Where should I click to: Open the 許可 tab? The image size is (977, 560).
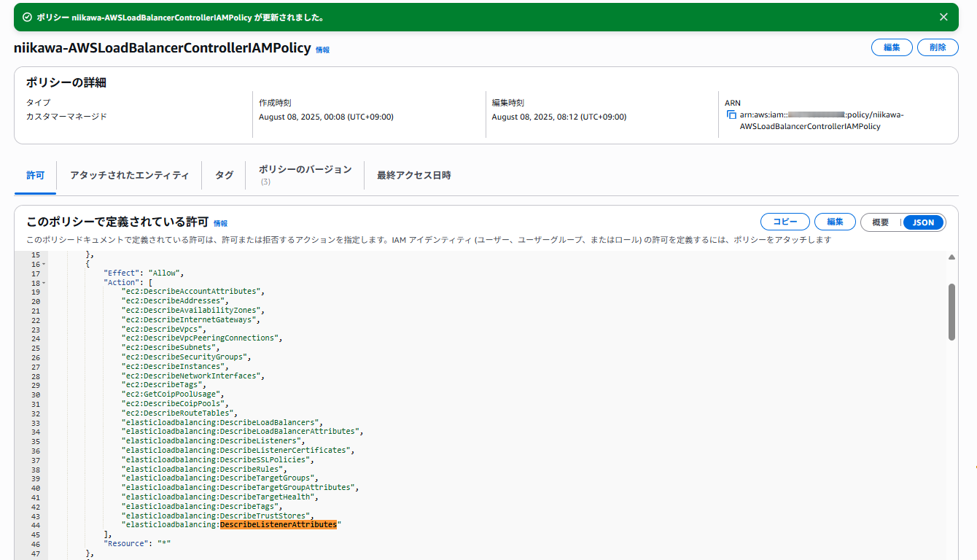[35, 176]
